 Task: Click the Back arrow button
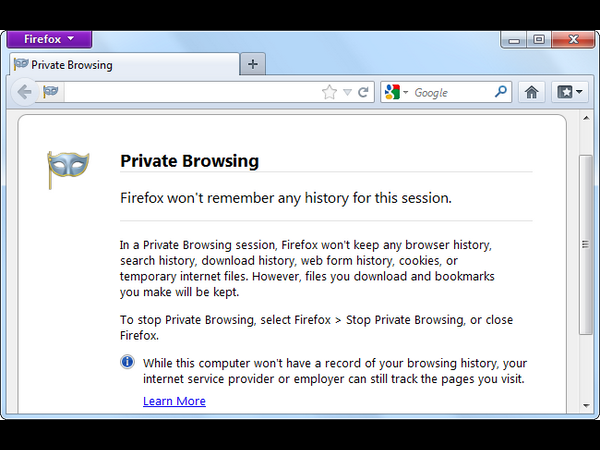(x=26, y=92)
